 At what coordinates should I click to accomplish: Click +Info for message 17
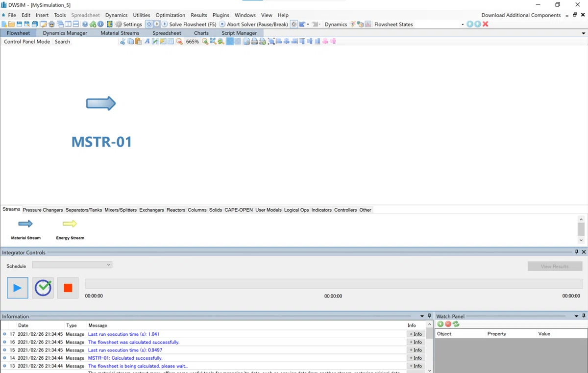[x=416, y=334]
